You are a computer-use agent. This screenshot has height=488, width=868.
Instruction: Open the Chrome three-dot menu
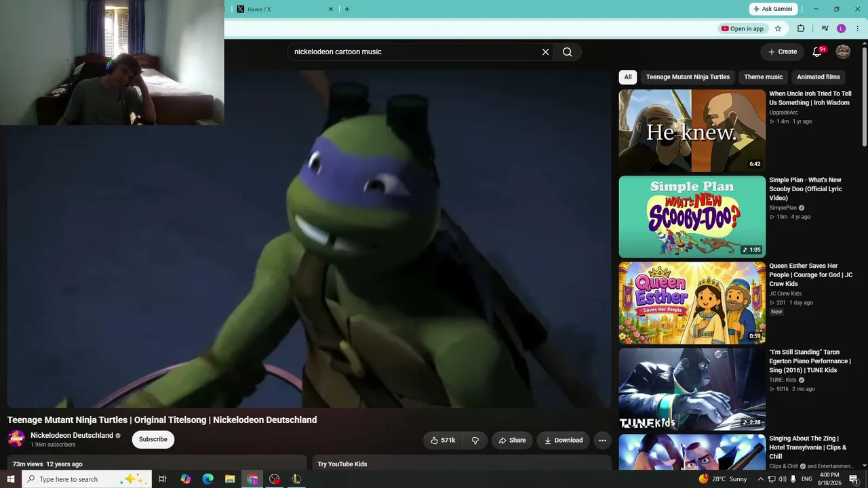click(x=857, y=28)
